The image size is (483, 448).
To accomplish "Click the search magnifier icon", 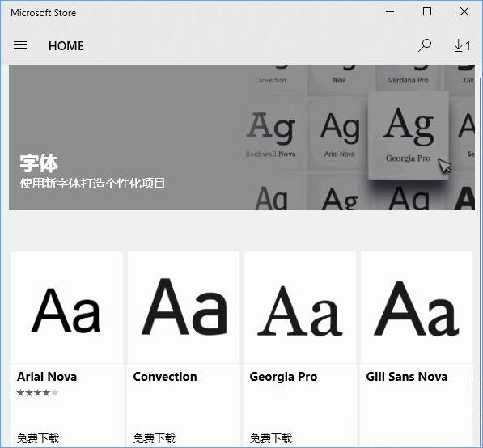I will point(425,45).
